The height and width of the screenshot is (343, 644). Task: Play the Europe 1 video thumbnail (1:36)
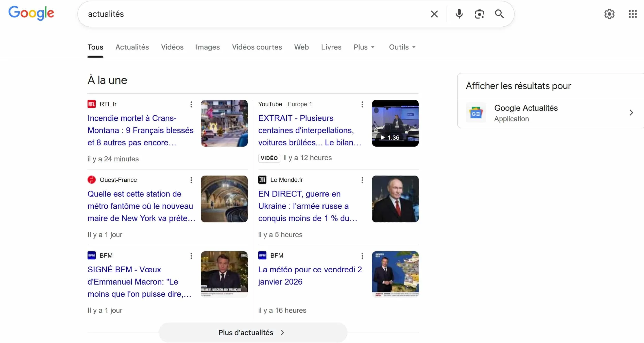click(395, 123)
